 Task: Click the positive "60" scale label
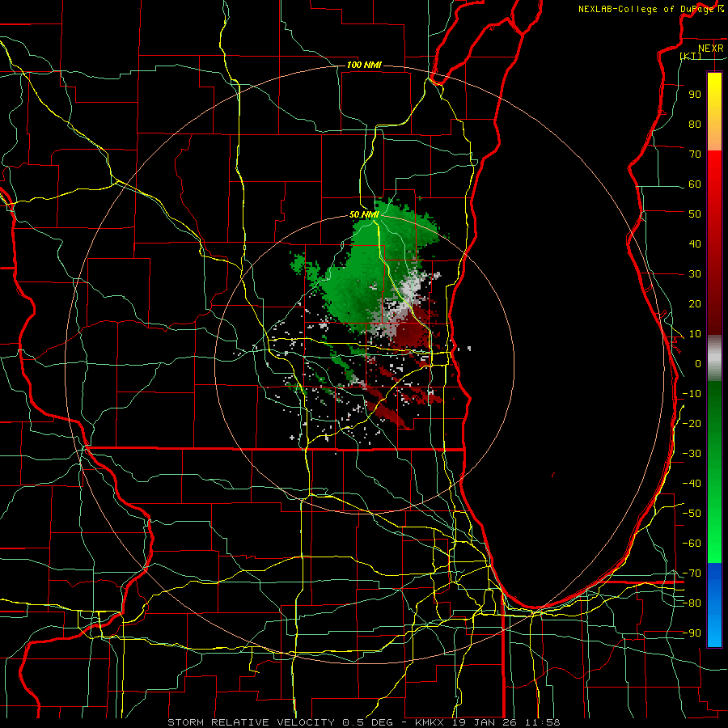click(x=695, y=184)
